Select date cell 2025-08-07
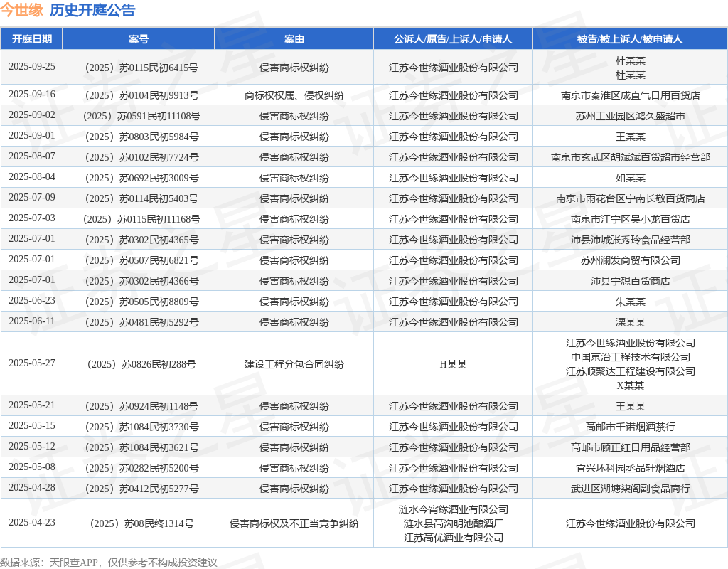 [31, 156]
